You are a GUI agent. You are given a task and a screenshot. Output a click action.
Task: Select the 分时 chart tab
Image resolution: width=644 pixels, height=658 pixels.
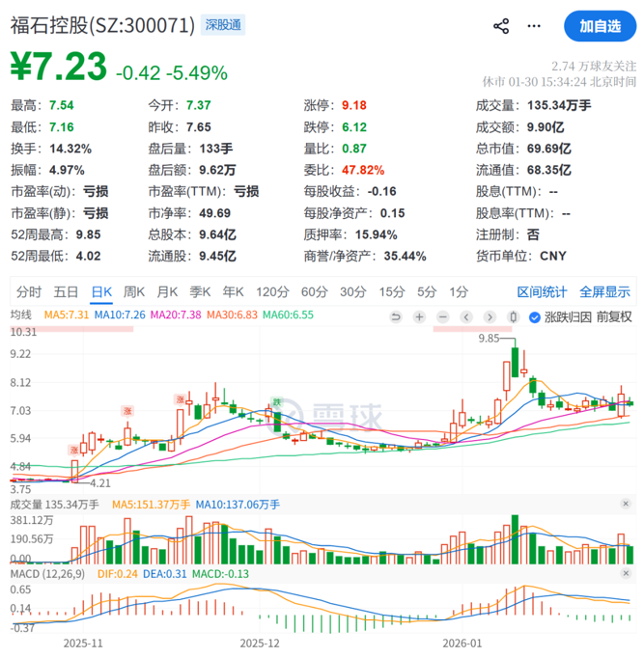29,291
